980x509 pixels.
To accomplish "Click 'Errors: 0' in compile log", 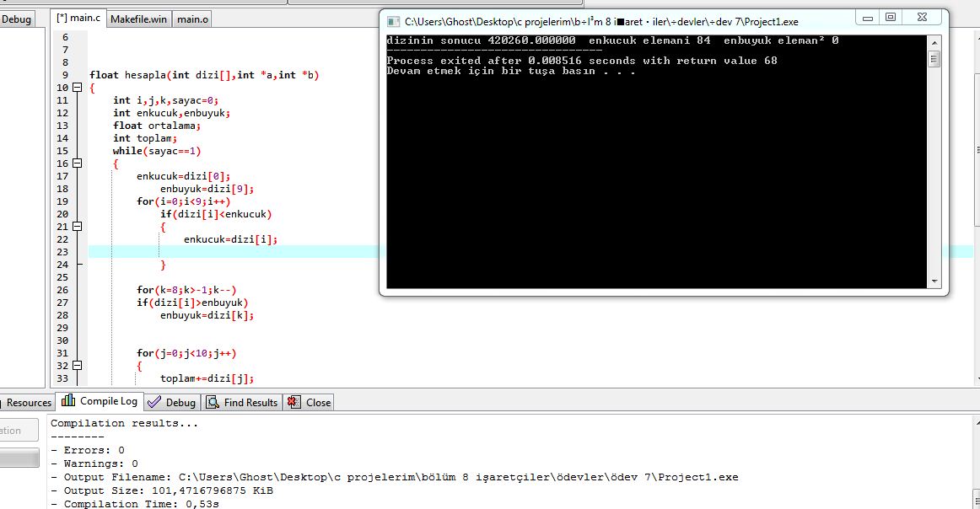I will 88,450.
